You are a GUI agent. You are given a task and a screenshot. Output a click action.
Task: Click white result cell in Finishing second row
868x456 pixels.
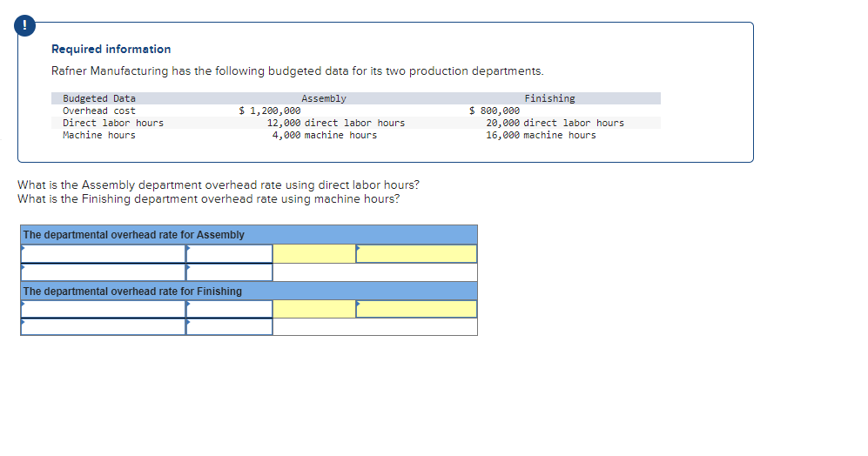pyautogui.click(x=374, y=326)
